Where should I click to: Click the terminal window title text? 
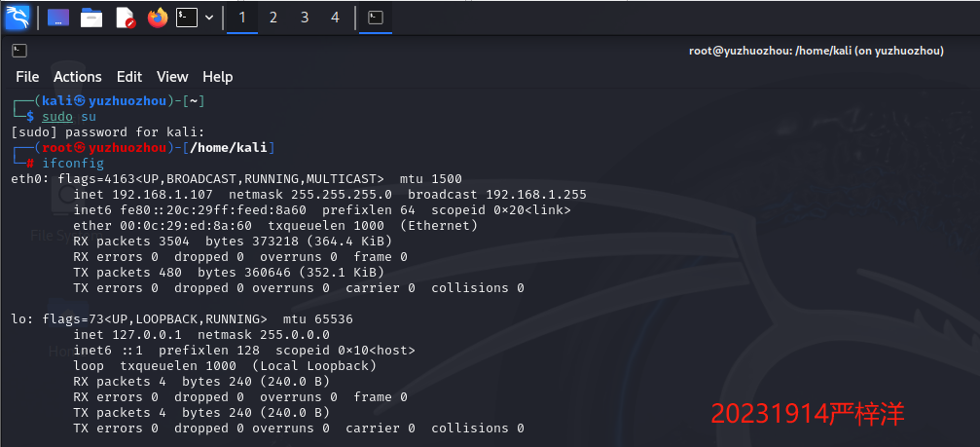click(817, 52)
